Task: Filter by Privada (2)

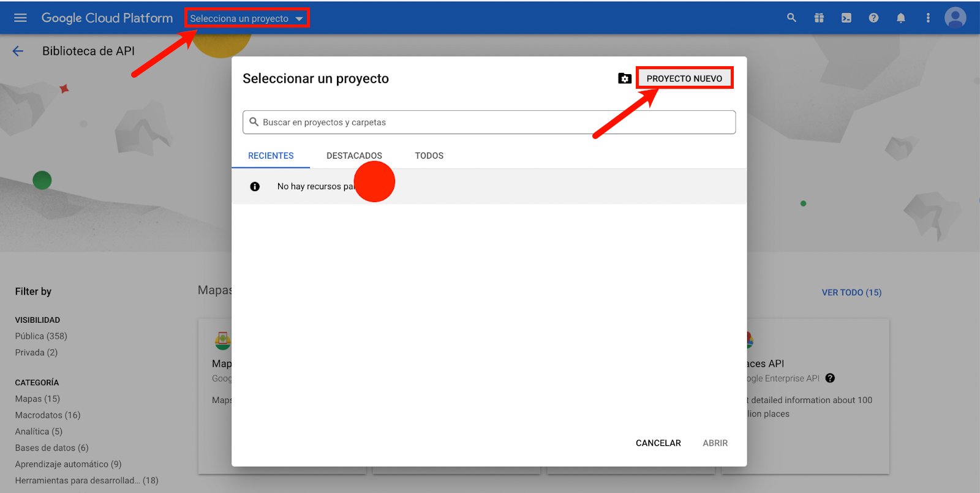Action: coord(36,353)
